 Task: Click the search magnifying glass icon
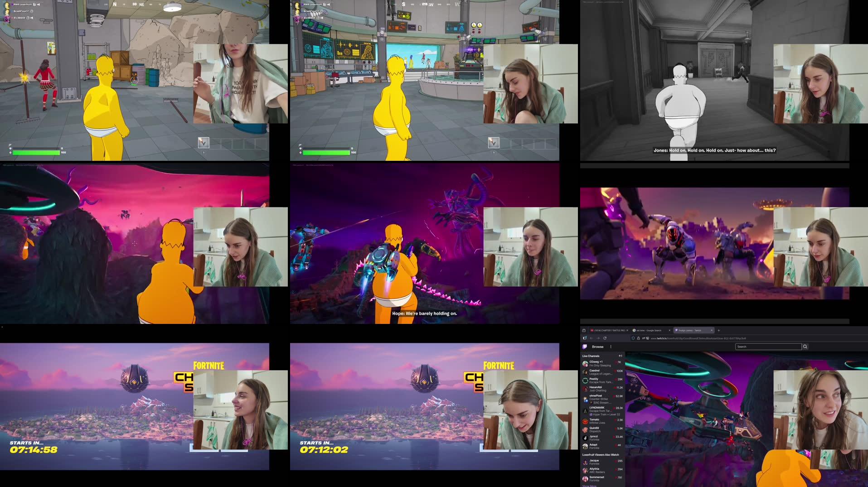pyautogui.click(x=805, y=346)
